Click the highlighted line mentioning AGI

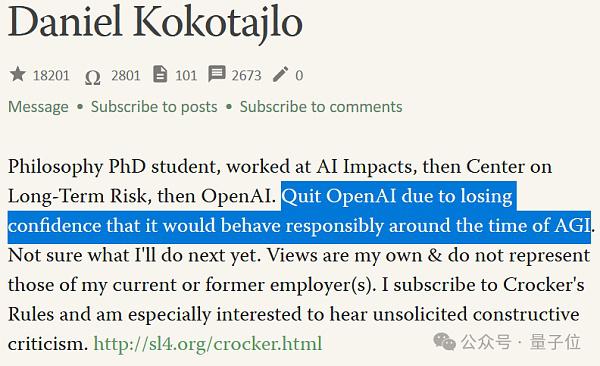tap(299, 226)
